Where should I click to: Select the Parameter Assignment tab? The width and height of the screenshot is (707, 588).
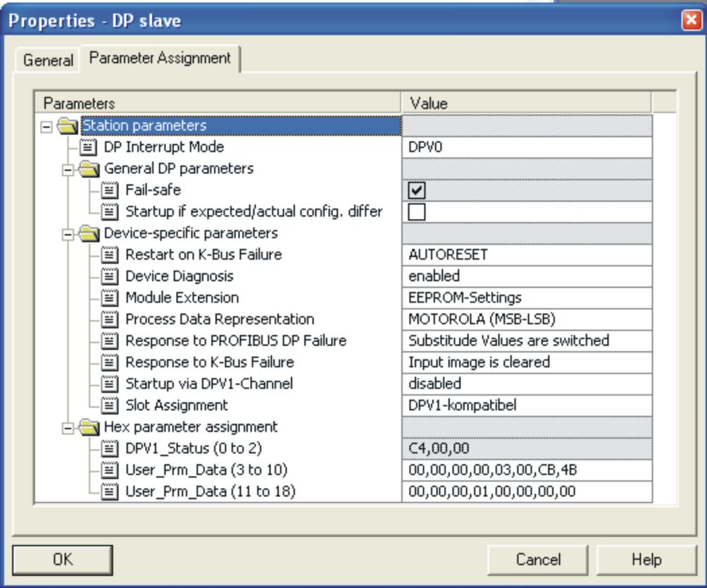tap(160, 58)
